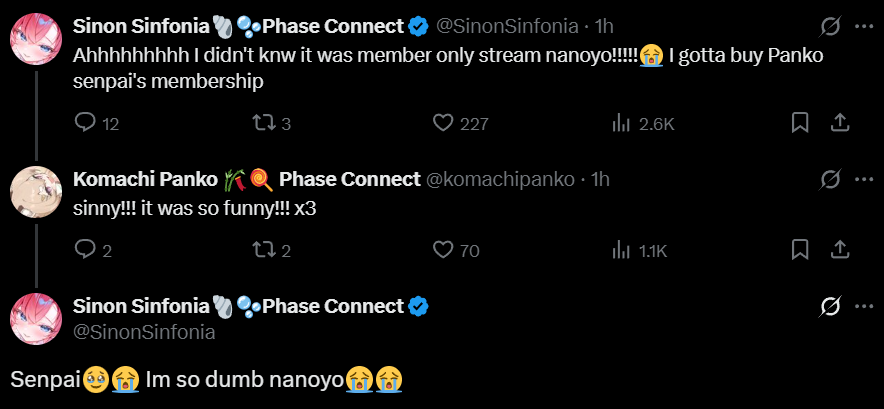
Task: Open Grok icon on Sinon's first tweet
Action: pos(829,26)
